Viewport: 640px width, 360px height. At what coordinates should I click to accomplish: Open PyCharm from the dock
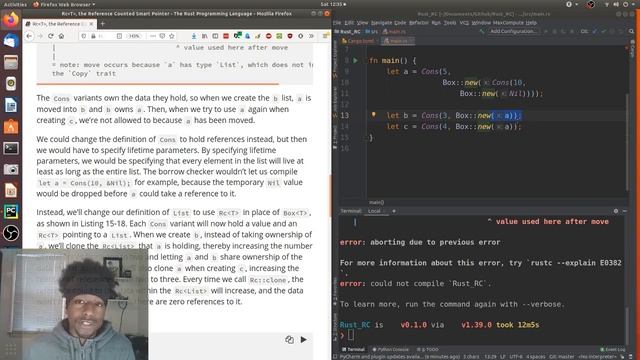[x=11, y=212]
